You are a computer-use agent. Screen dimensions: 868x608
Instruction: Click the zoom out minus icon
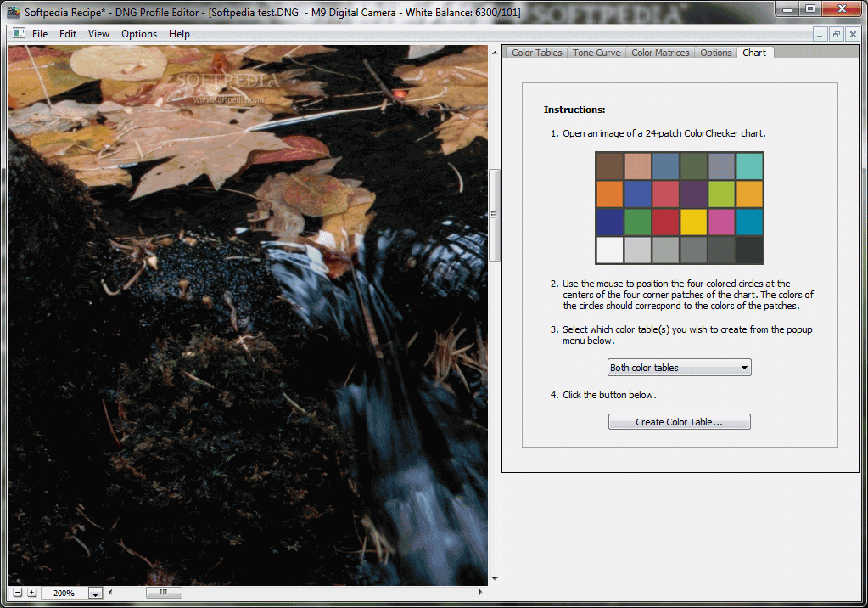[18, 593]
